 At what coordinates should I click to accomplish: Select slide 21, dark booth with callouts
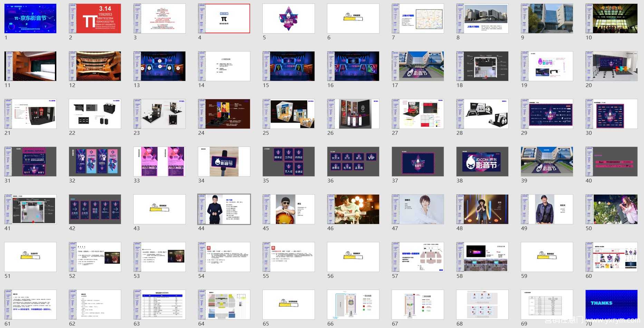tap(30, 114)
